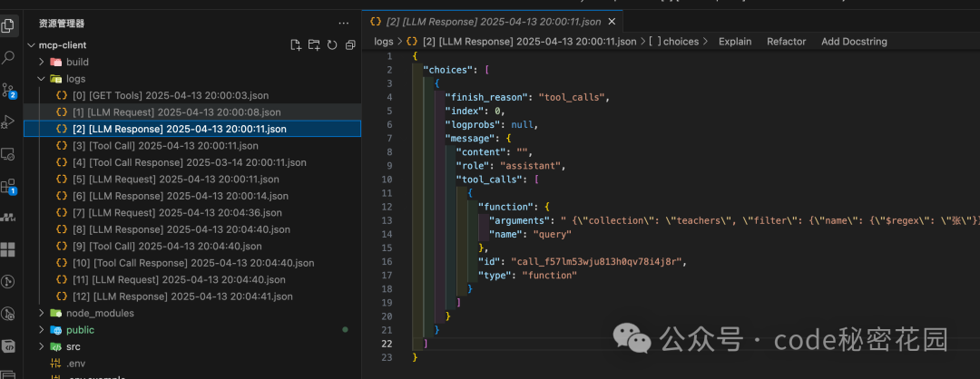Click the Add Docstring action
Image resolution: width=980 pixels, height=379 pixels.
click(x=854, y=42)
